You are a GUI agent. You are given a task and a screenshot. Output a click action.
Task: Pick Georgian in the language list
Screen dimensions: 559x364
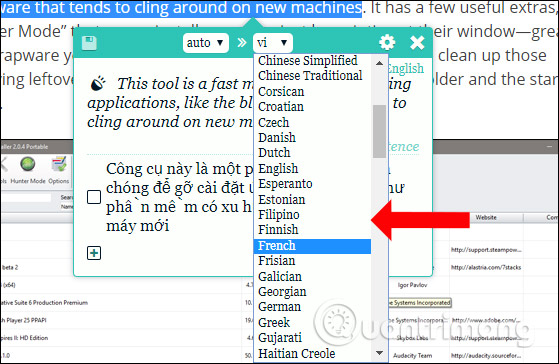tap(312, 292)
